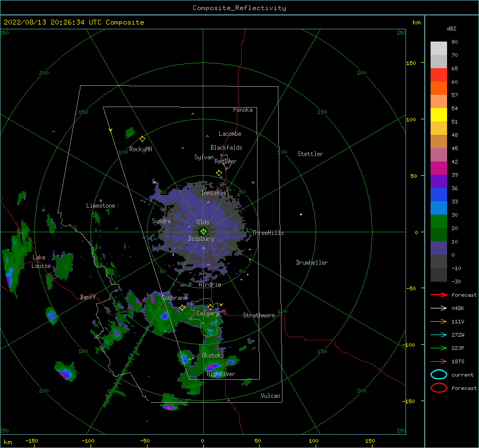This screenshot has width=479, height=448.
Task: Click the Didsbury label
Action: pyautogui.click(x=201, y=239)
